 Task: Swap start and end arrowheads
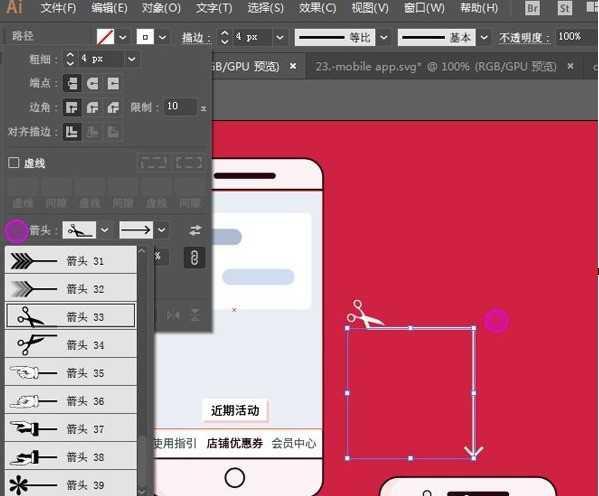point(196,230)
